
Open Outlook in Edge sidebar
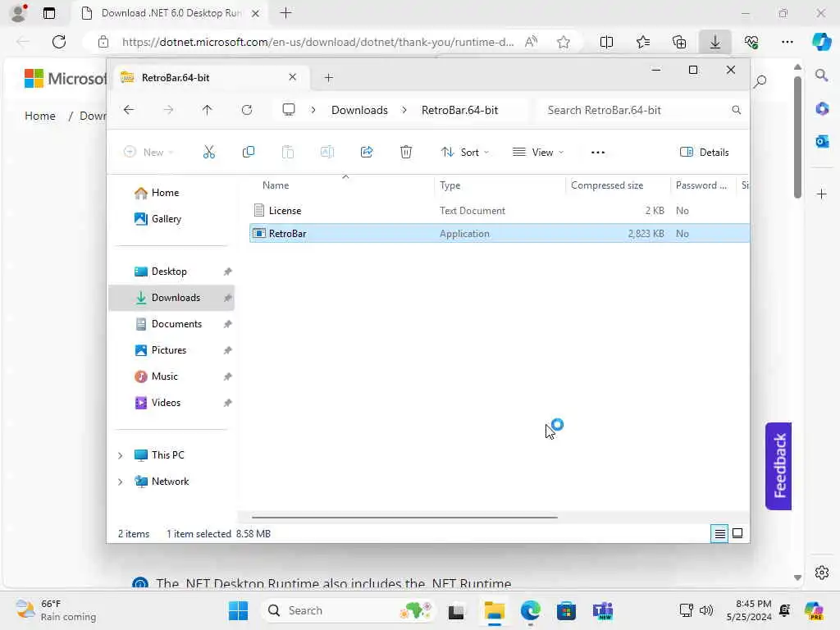[822, 141]
